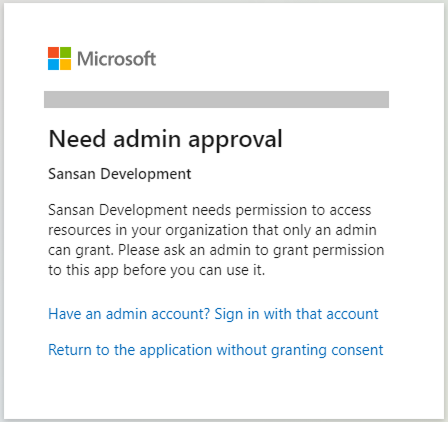Click the line 'resources in your organization that only'
Screen dimensions: 448x422
(212, 230)
